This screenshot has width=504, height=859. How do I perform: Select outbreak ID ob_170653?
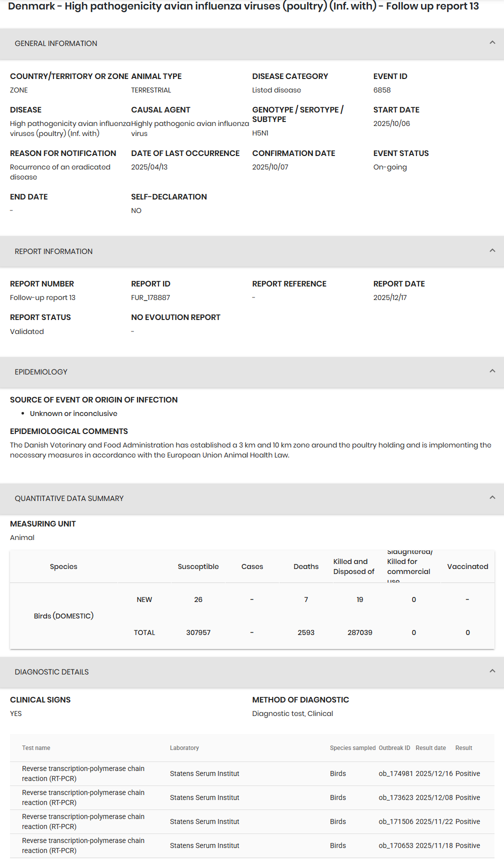point(395,845)
